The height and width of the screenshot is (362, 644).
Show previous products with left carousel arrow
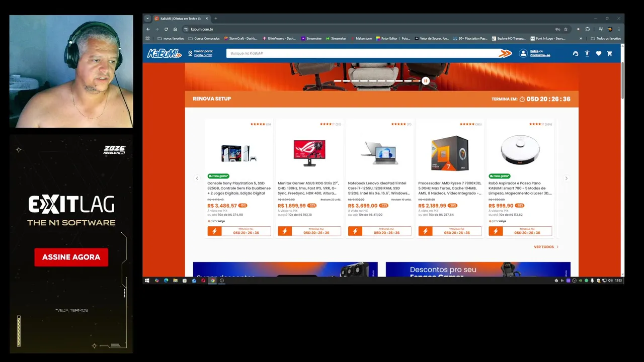click(x=197, y=178)
